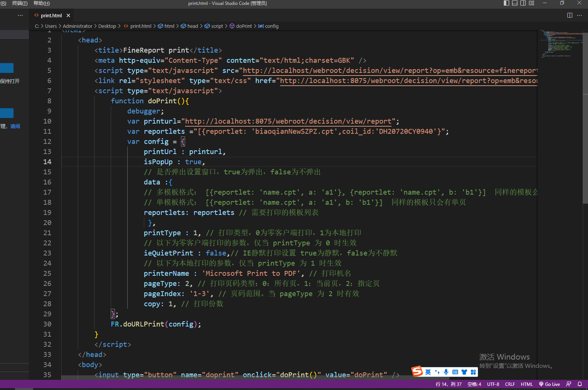Viewport: 588px width, 390px height.
Task: Open the 帮助(H) menu
Action: click(x=41, y=3)
